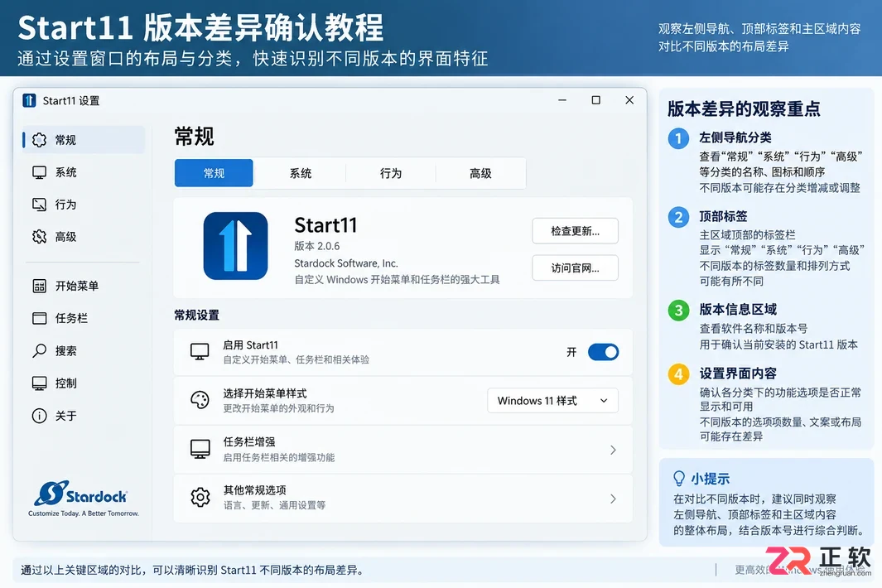The height and width of the screenshot is (588, 882).
Task: Open the 系统 monitor icon in sidebar
Action: 40,172
